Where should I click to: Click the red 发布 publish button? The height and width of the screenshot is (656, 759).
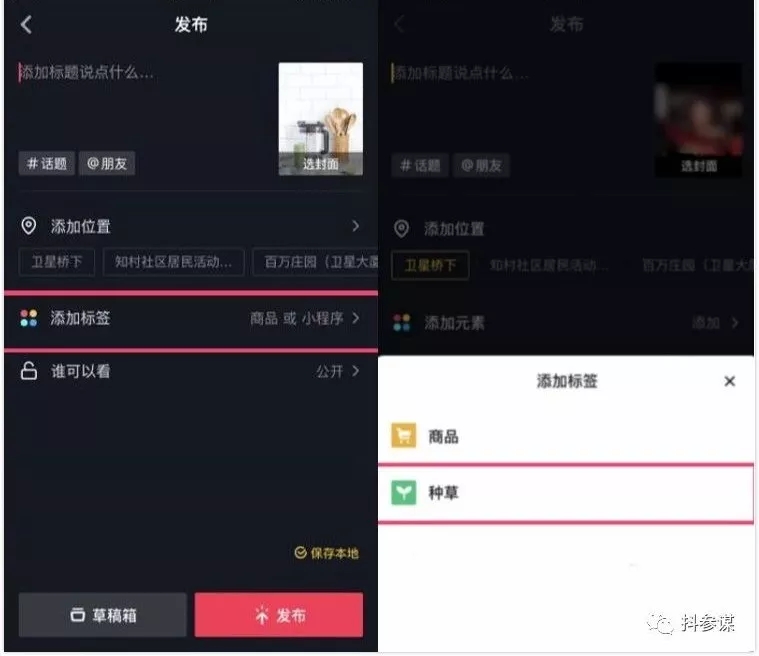(x=279, y=615)
